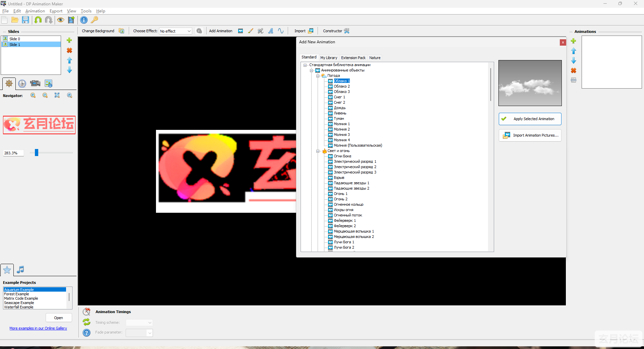The width and height of the screenshot is (644, 349).
Task: Open the Tools menu
Action: 86,11
